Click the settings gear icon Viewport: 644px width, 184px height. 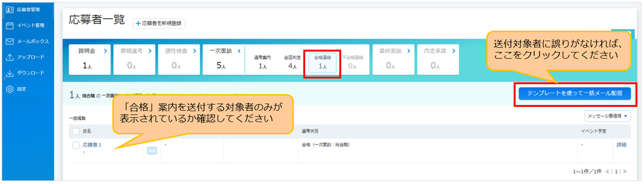click(10, 89)
